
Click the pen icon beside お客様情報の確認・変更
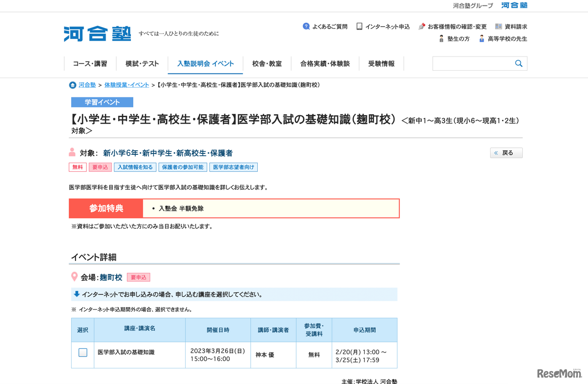(x=422, y=27)
